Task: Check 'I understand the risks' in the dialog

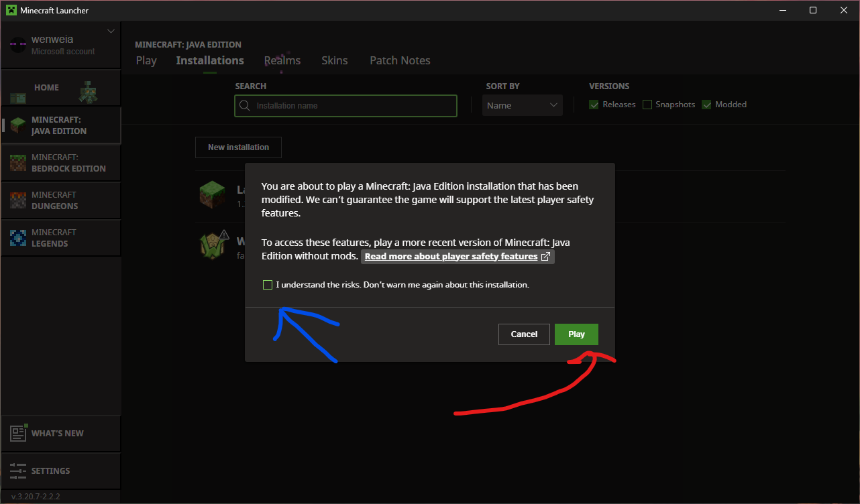Action: [x=268, y=284]
